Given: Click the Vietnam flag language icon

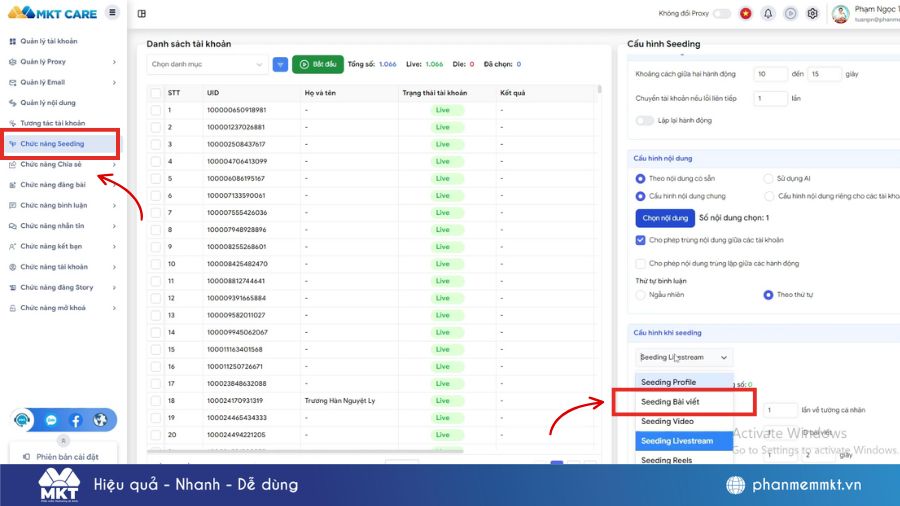Looking at the screenshot, I should (x=746, y=13).
